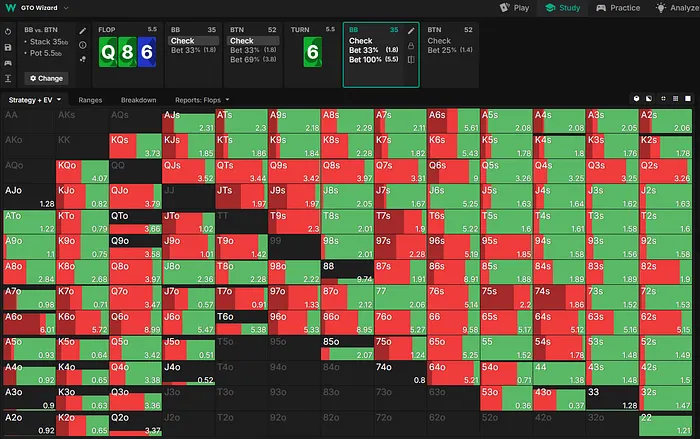
Task: Click the turn 6 card
Action: click(312, 50)
